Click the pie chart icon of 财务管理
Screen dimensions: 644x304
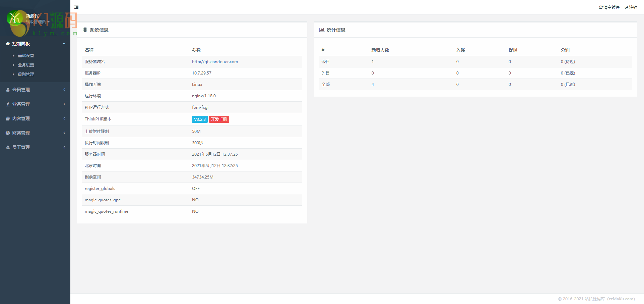(8, 133)
